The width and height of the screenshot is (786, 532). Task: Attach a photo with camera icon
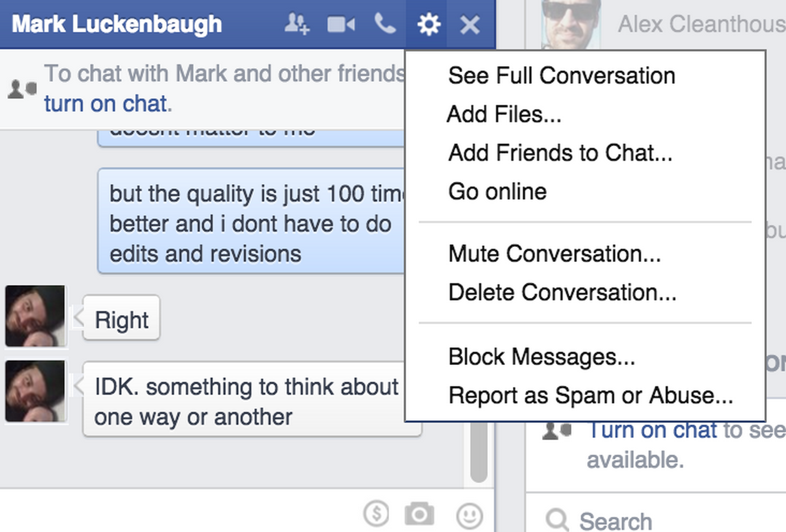point(419,514)
